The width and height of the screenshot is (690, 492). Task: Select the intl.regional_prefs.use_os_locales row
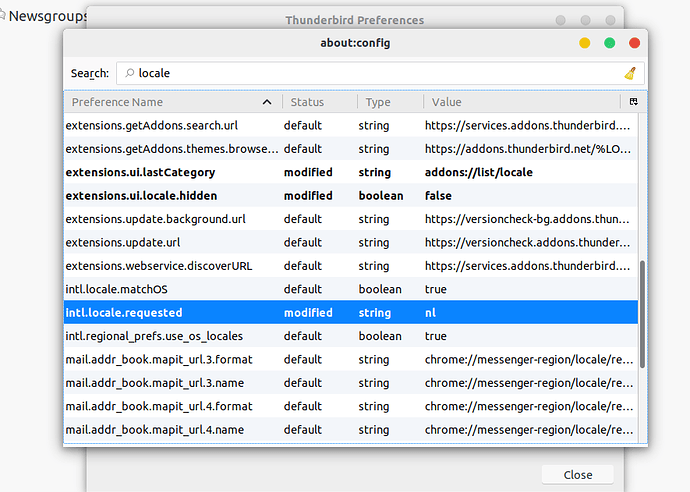pyautogui.click(x=351, y=336)
